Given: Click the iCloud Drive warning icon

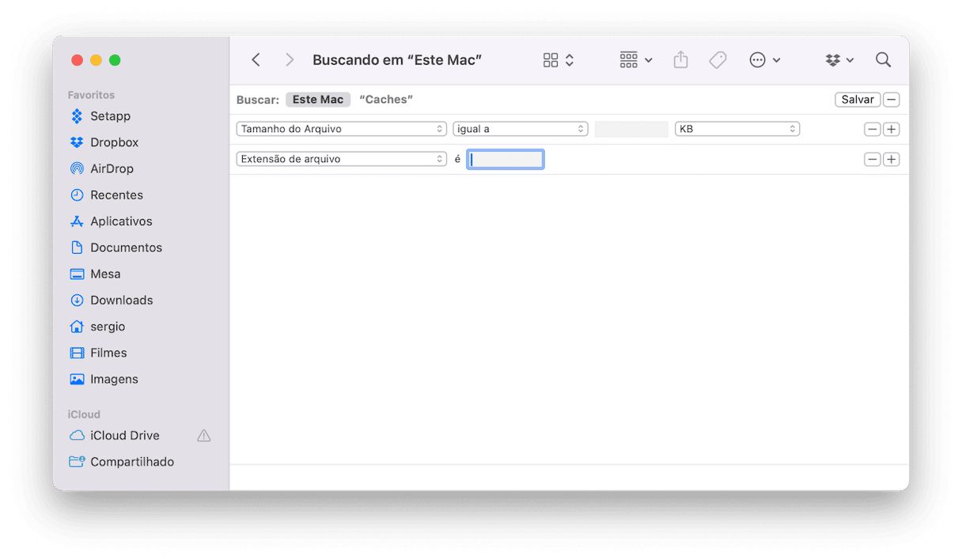Looking at the screenshot, I should 203,436.
